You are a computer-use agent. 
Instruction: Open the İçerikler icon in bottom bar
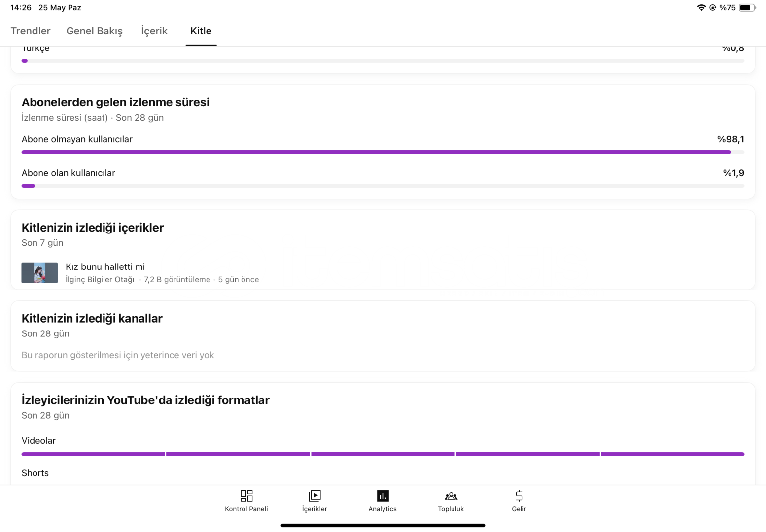[314, 496]
